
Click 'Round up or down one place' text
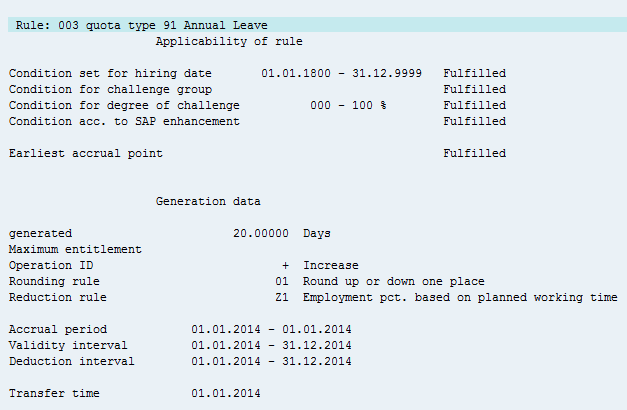pos(394,281)
